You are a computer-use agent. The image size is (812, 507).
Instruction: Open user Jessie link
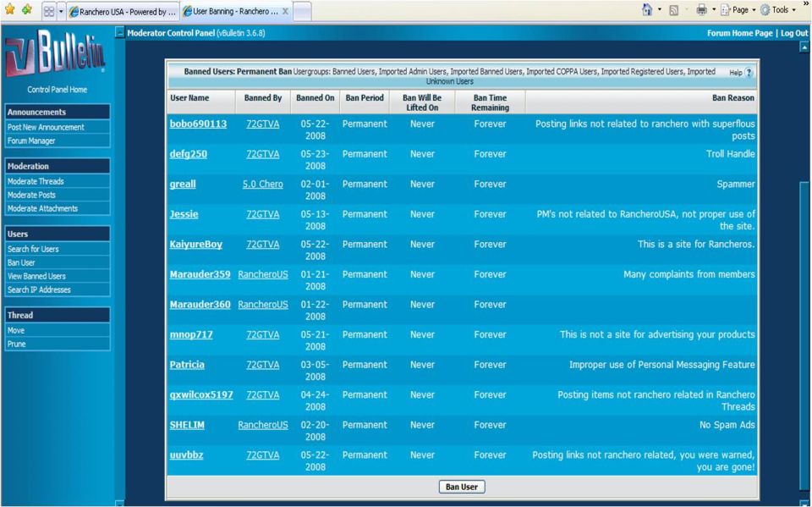point(184,214)
